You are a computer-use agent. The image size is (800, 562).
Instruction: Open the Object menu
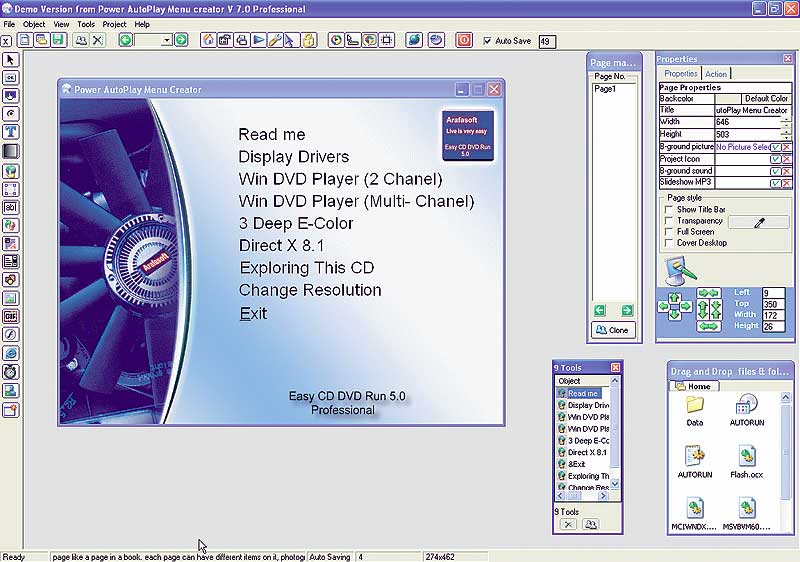[34, 24]
